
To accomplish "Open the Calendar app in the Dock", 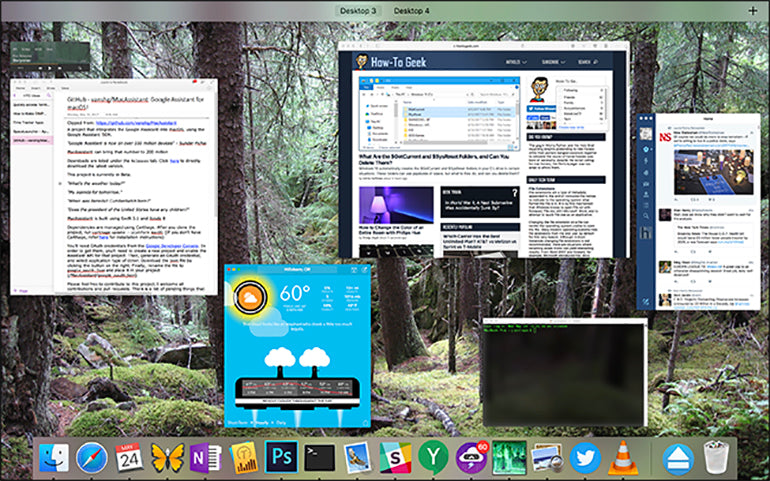I will (x=128, y=458).
